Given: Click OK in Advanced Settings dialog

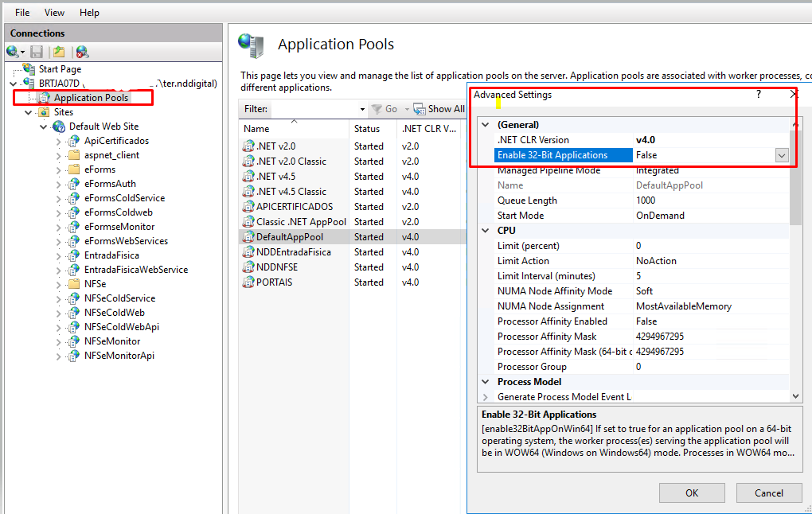Looking at the screenshot, I should click(x=692, y=493).
